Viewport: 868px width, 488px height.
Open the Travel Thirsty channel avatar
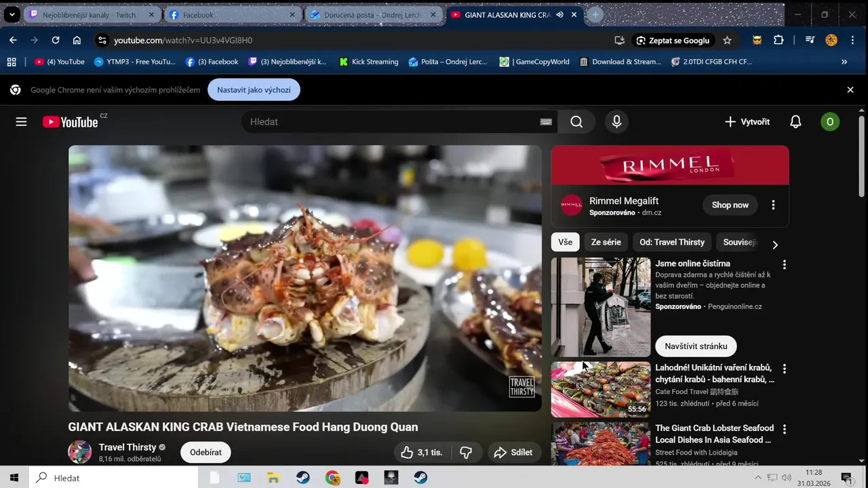[x=79, y=452]
